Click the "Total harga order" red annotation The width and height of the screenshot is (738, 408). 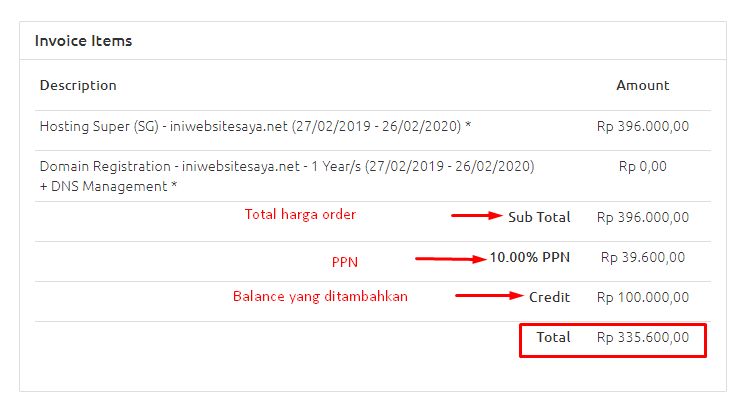[300, 214]
